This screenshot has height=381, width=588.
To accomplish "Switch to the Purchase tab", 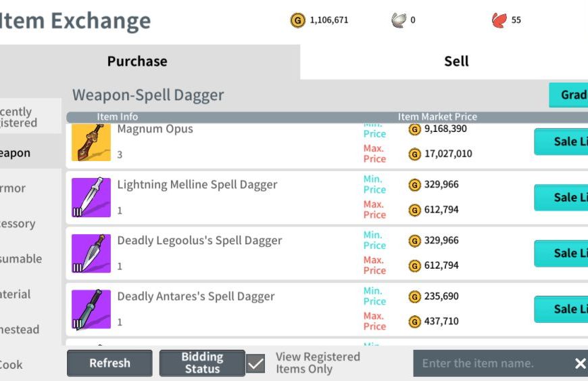I will click(137, 62).
